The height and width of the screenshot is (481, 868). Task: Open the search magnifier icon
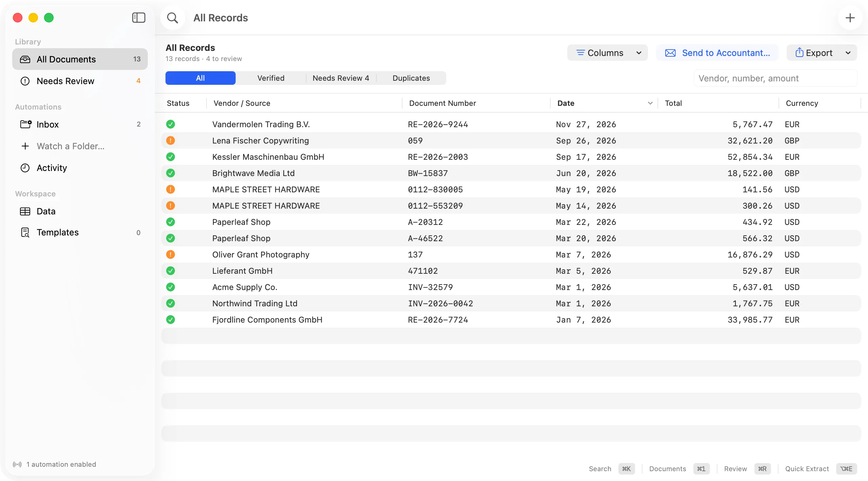click(x=173, y=18)
